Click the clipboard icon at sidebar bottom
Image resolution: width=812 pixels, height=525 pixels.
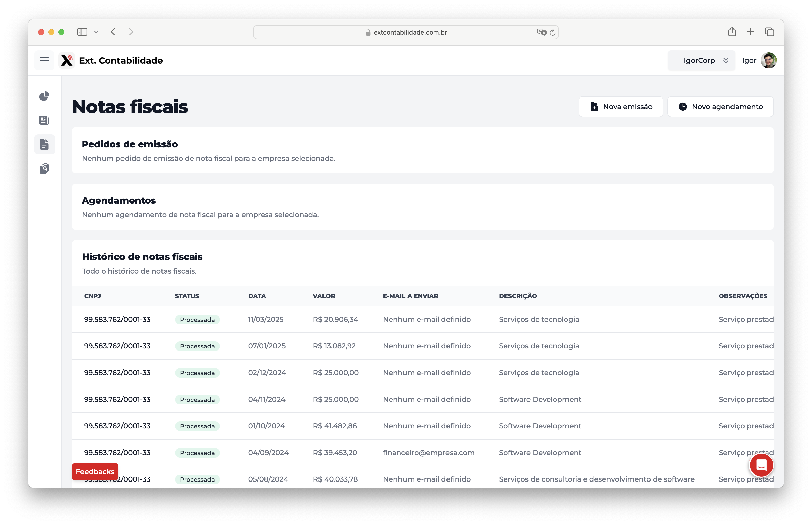(x=44, y=168)
